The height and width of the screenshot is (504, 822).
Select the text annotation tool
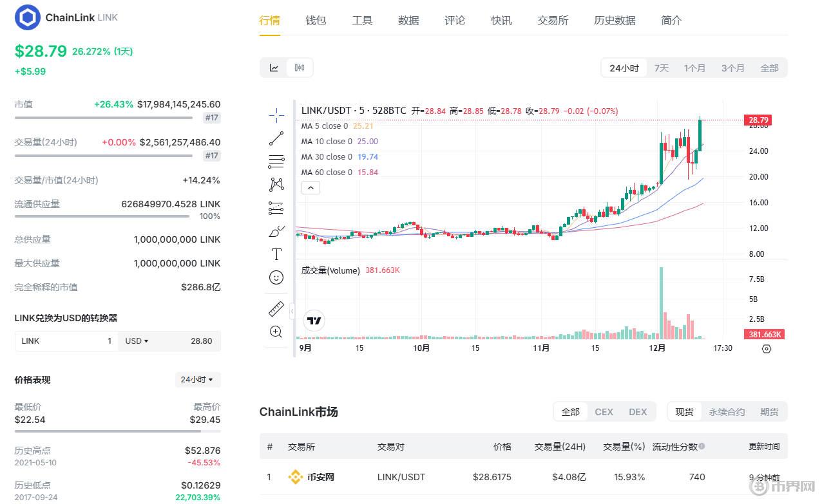[276, 254]
